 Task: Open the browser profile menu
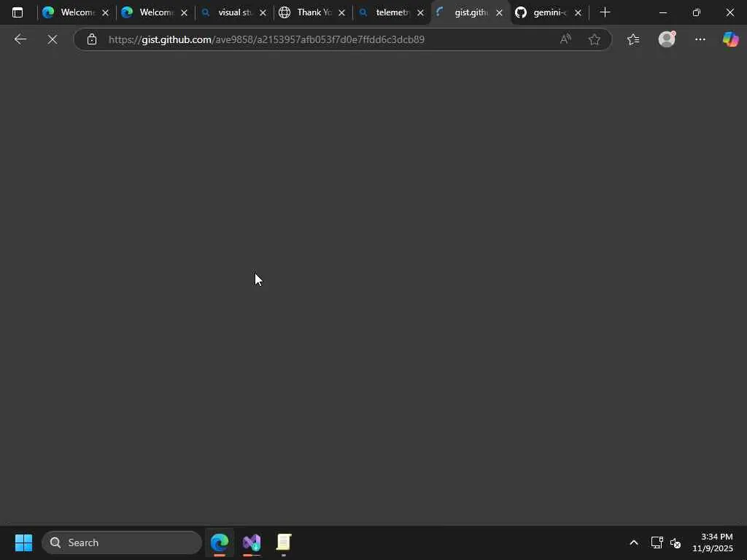pyautogui.click(x=667, y=39)
